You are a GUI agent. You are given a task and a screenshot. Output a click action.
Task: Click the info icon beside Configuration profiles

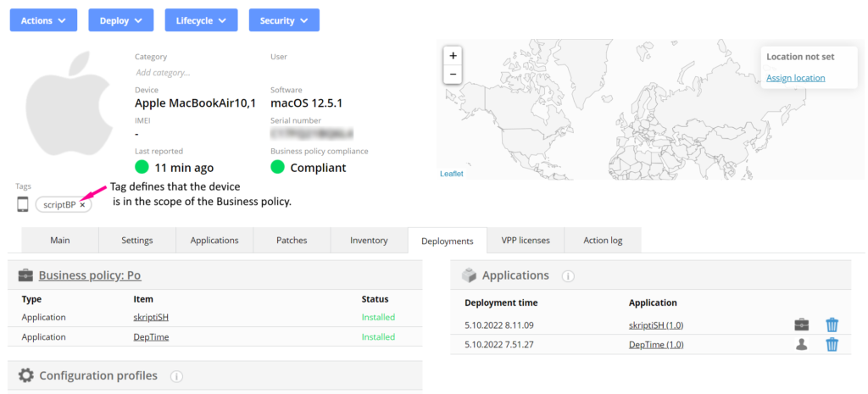click(176, 376)
